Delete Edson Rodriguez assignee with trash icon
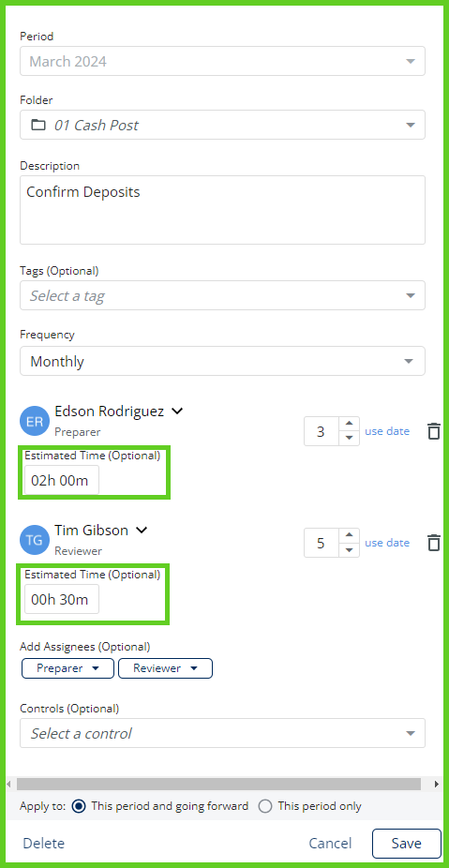This screenshot has width=449, height=868. click(435, 430)
